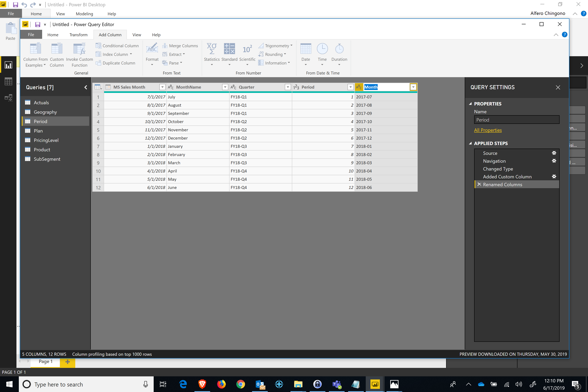Screen dimensions: 588x392
Task: Change MonthName column data type icon
Action: click(x=171, y=87)
